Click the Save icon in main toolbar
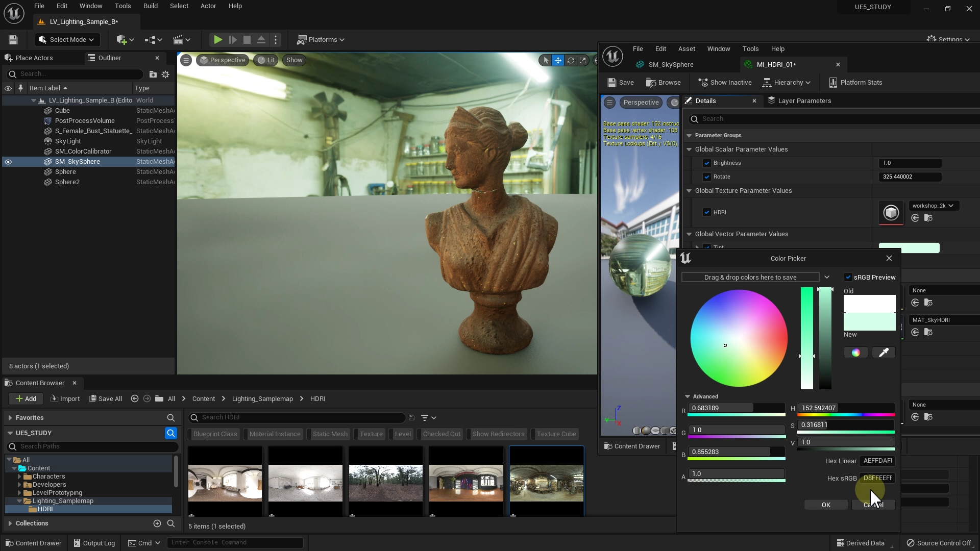 click(13, 40)
